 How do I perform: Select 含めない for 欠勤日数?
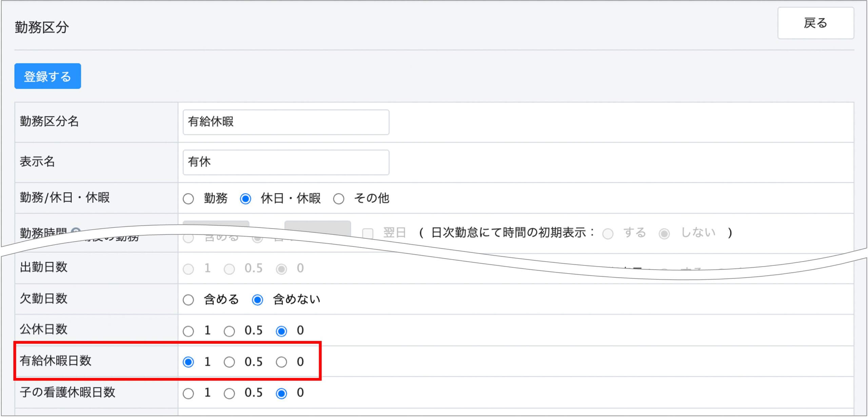tap(257, 300)
